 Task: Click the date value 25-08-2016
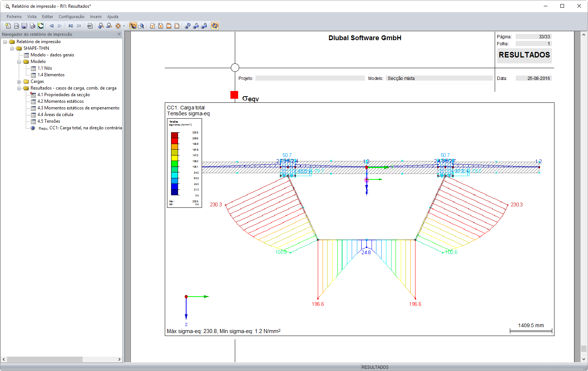538,78
